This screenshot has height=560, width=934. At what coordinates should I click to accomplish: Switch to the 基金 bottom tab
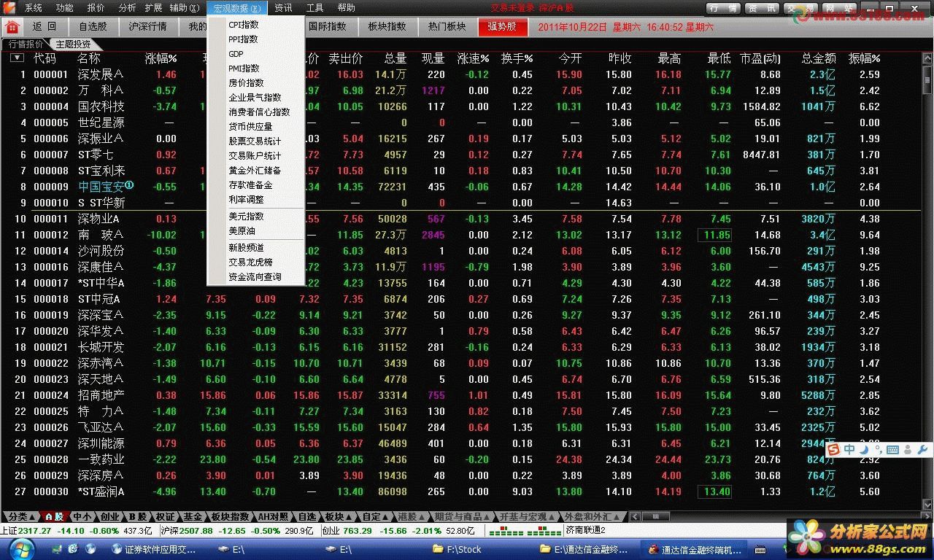pyautogui.click(x=193, y=516)
